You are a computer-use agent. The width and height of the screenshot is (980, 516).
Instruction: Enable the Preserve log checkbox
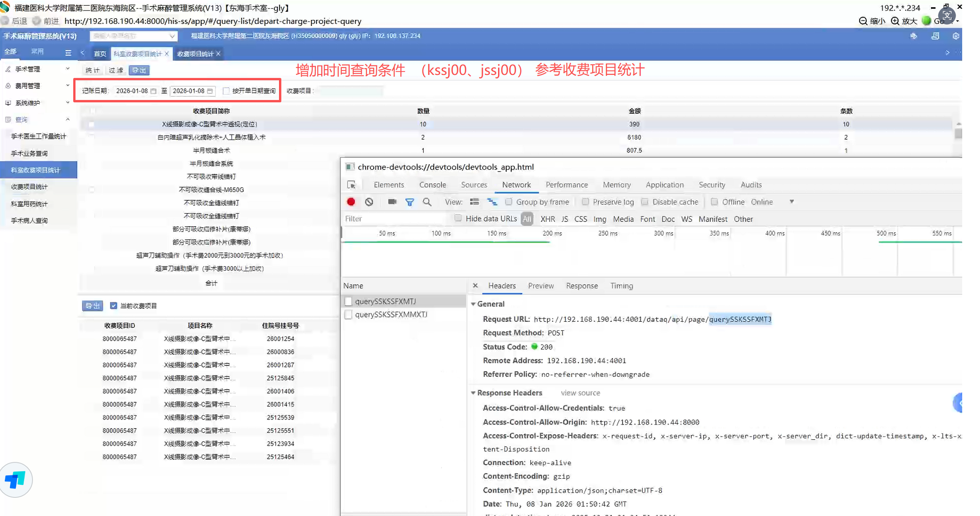coord(585,202)
